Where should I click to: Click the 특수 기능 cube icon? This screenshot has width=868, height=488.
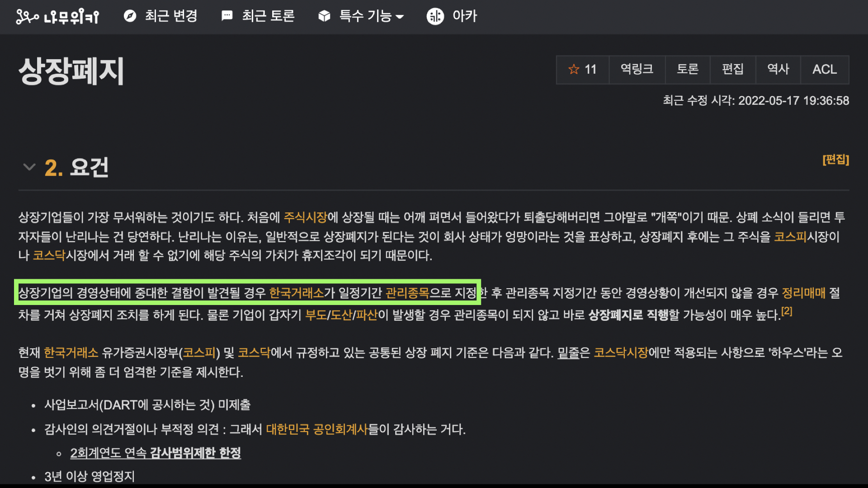[x=324, y=16]
